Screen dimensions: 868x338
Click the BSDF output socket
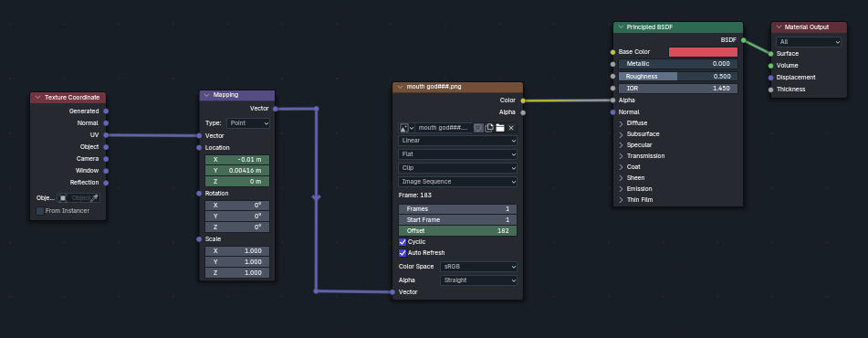(x=743, y=40)
